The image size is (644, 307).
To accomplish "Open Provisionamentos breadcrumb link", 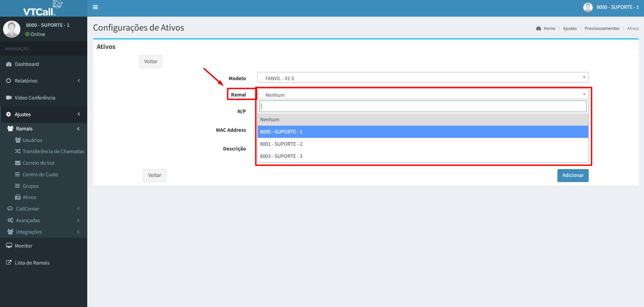I will 602,29.
